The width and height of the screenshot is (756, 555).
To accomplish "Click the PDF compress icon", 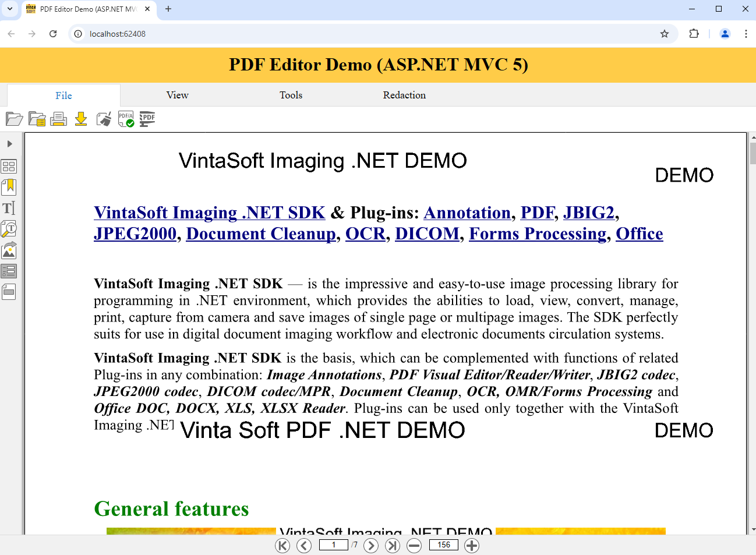I will click(x=147, y=119).
